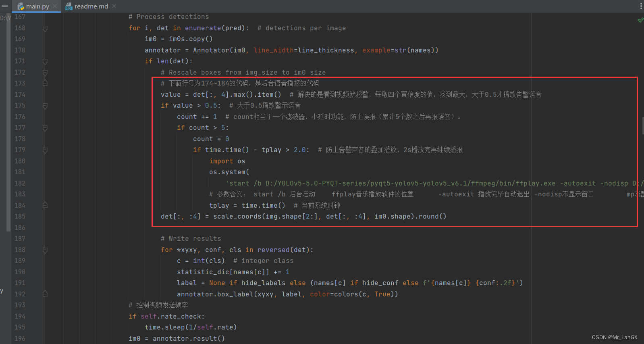Click the 'Annotator' class name on line 170
The width and height of the screenshot is (644, 344).
(x=211, y=50)
